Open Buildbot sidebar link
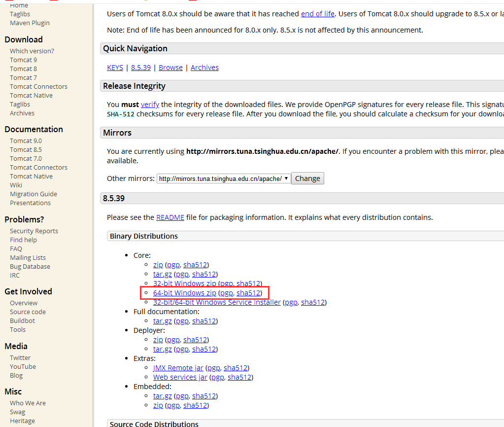This screenshot has height=427, width=504. (22, 321)
